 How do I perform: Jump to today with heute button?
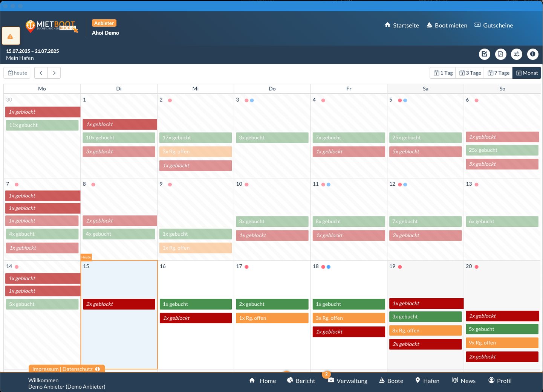17,73
